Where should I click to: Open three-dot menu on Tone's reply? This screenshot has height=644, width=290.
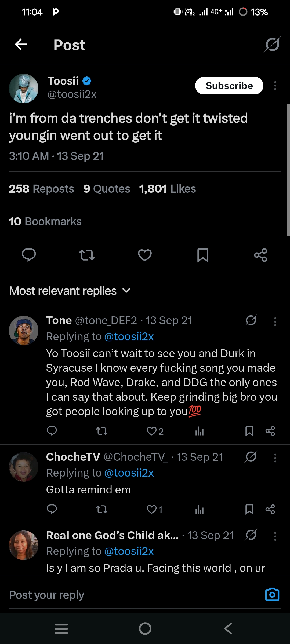point(275,321)
